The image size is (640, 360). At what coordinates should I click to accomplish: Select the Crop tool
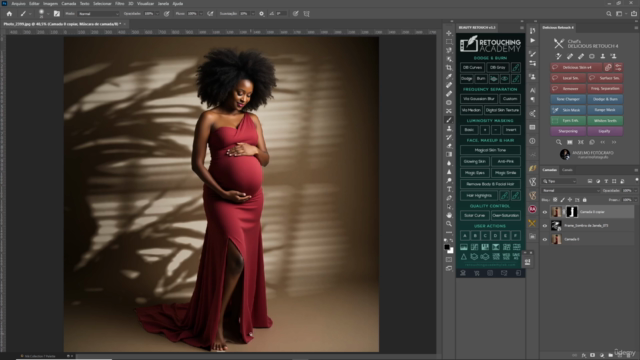pyautogui.click(x=449, y=68)
